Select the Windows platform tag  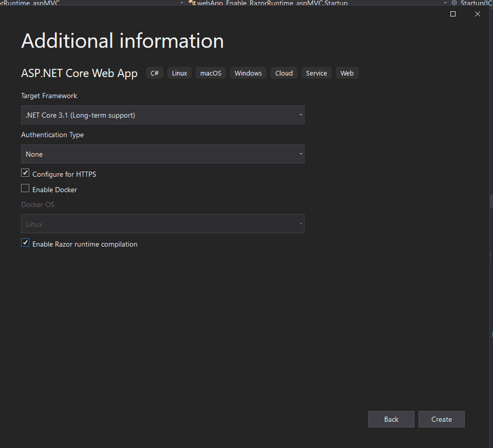click(x=248, y=73)
